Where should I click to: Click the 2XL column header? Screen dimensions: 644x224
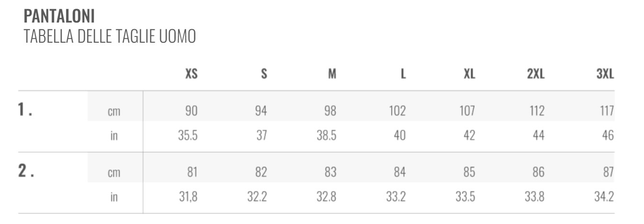point(536,74)
